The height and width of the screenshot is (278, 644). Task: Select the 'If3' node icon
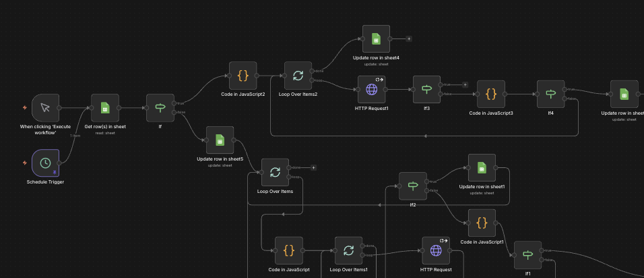tap(426, 89)
